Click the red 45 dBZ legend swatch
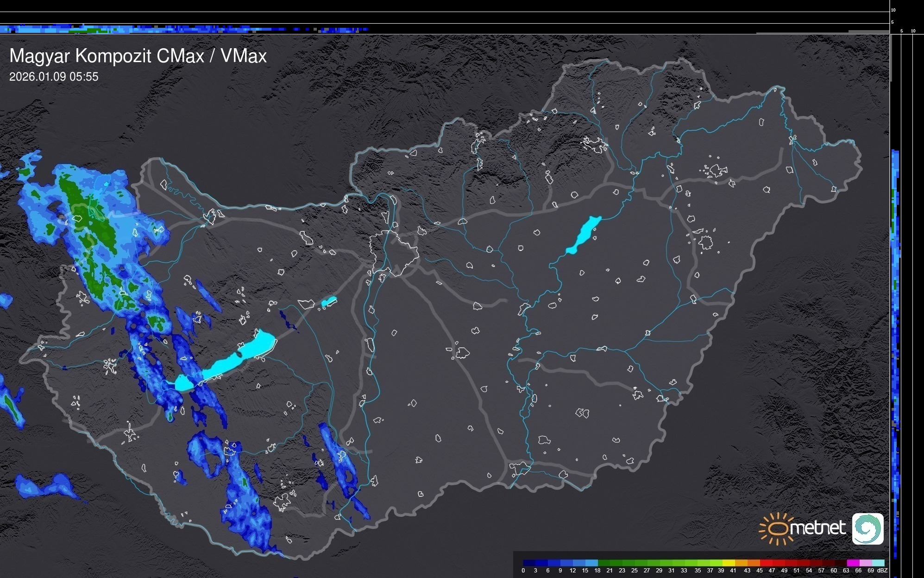Viewport: 924px width, 578px height. click(766, 563)
